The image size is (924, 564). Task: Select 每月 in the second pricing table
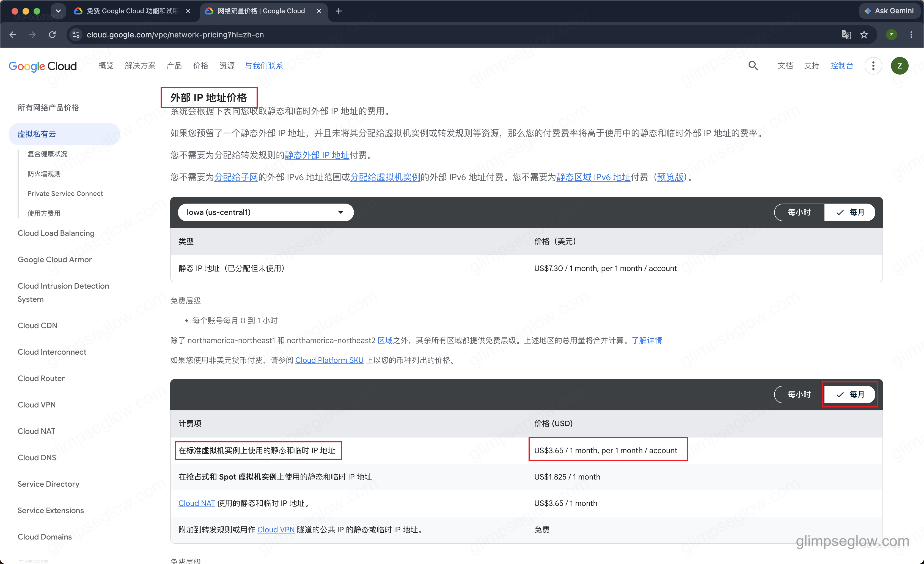850,394
